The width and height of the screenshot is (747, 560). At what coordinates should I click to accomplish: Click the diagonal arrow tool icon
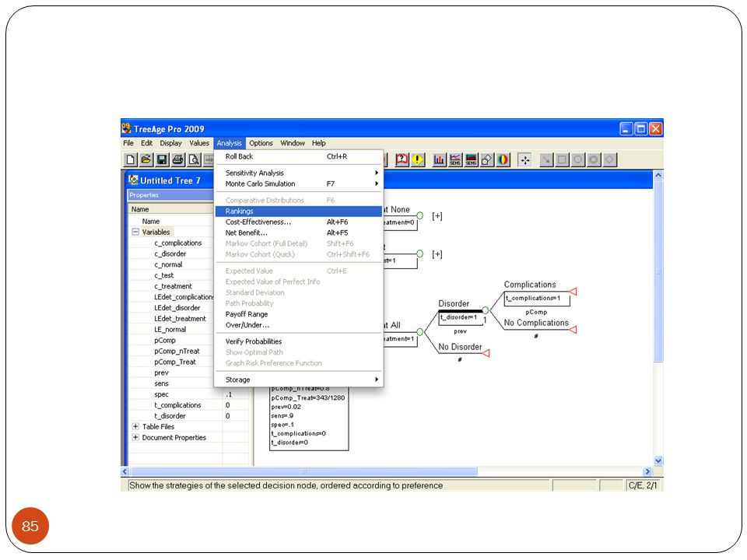546,159
